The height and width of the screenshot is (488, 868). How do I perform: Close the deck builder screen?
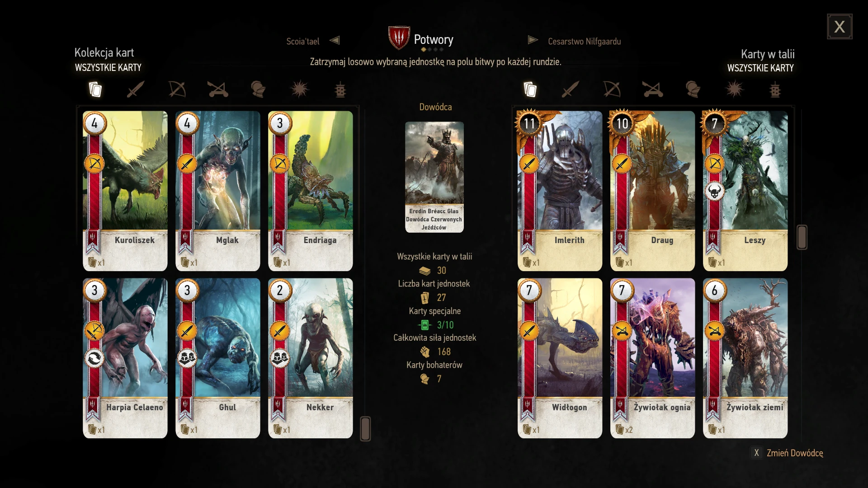click(x=840, y=27)
